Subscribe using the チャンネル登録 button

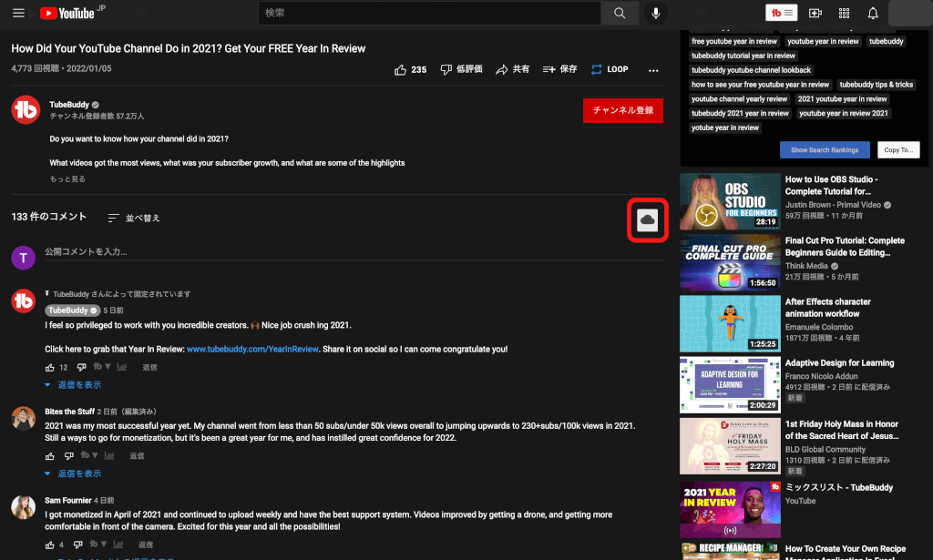pos(622,110)
